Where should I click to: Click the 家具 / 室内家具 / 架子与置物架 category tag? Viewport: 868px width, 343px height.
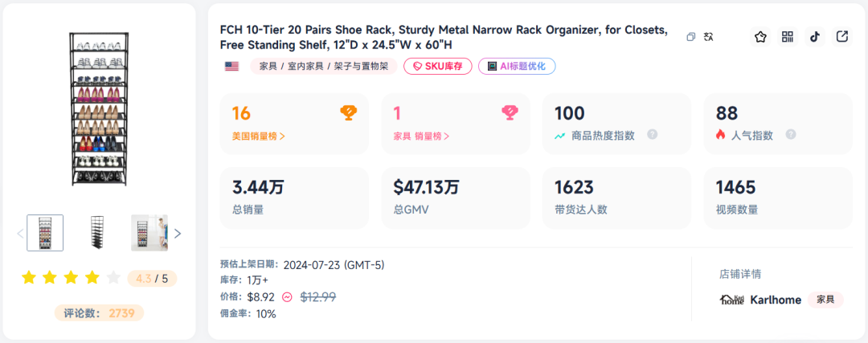[x=324, y=67]
